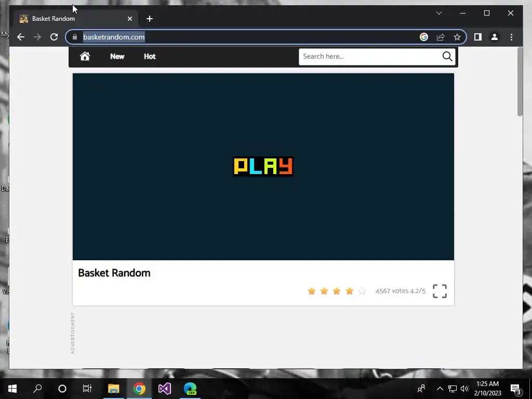Open the volume control in tray
The width and height of the screenshot is (532, 399).
coord(464,389)
